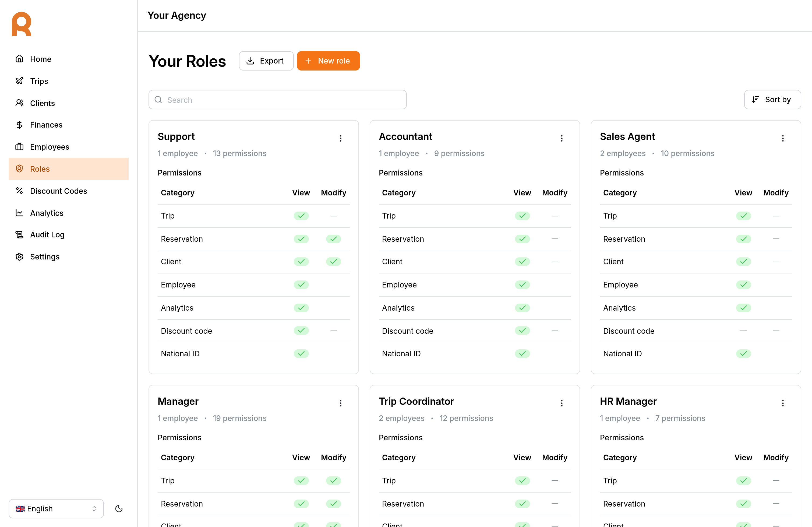Open Clients section
Screen dimensions: 812x527
(69, 103)
